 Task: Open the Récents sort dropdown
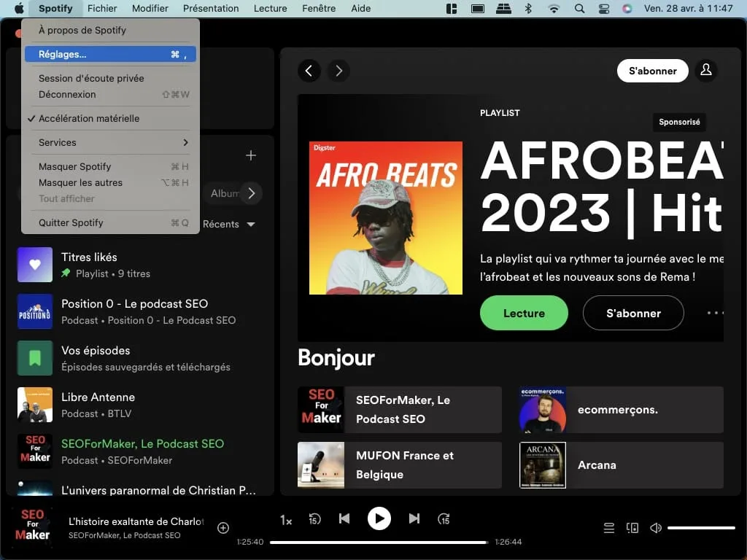pos(228,224)
